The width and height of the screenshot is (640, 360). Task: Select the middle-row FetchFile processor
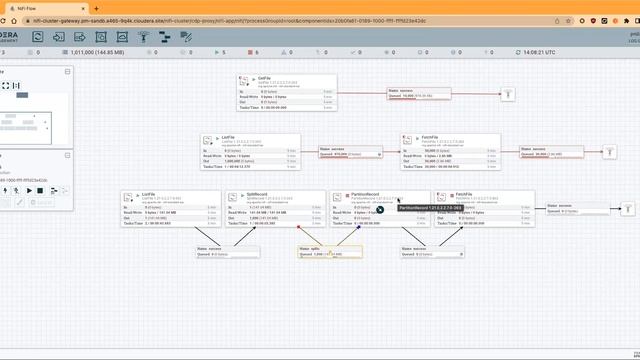[451, 152]
